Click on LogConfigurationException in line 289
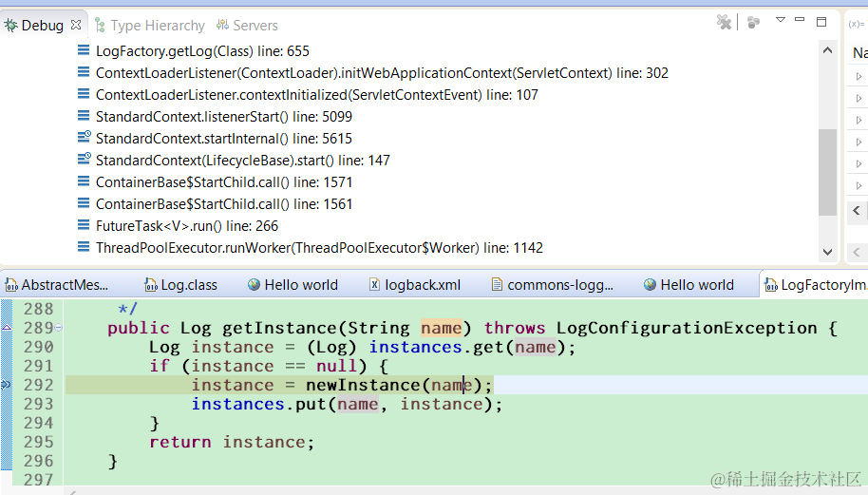Image resolution: width=868 pixels, height=495 pixels. (687, 329)
